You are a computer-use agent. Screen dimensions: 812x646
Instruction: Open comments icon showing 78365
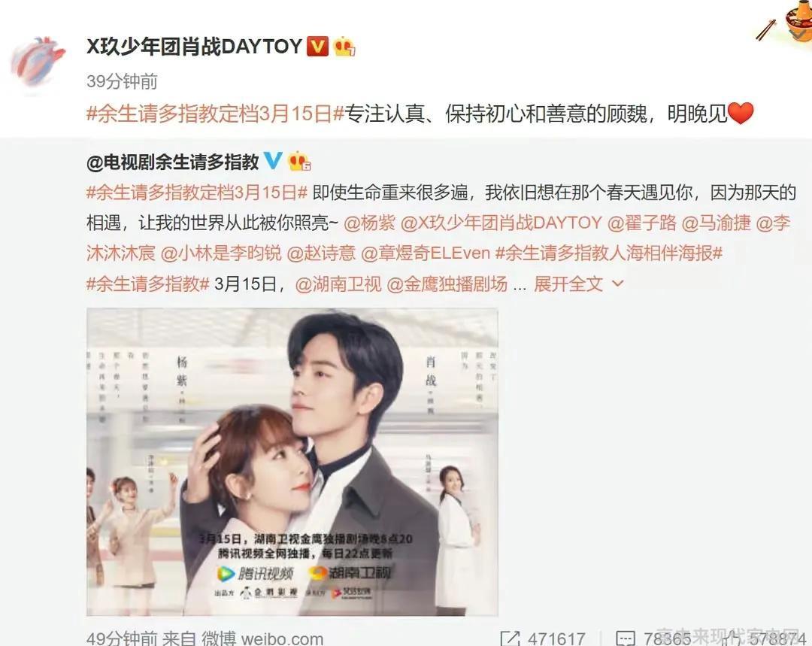[x=625, y=638]
